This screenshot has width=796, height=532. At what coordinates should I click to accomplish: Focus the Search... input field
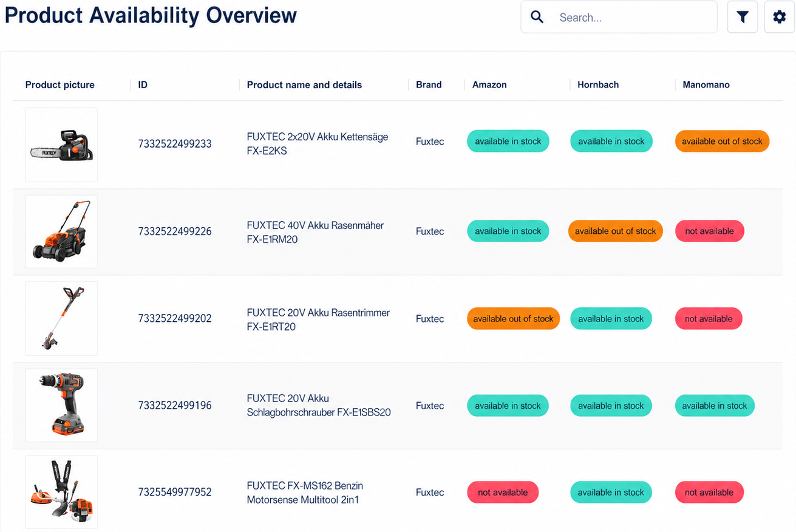click(x=619, y=17)
